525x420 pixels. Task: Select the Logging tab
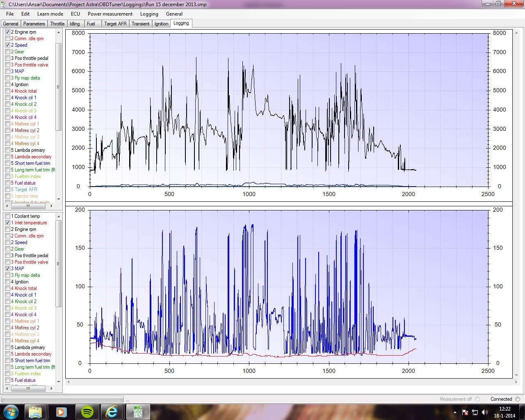[181, 23]
